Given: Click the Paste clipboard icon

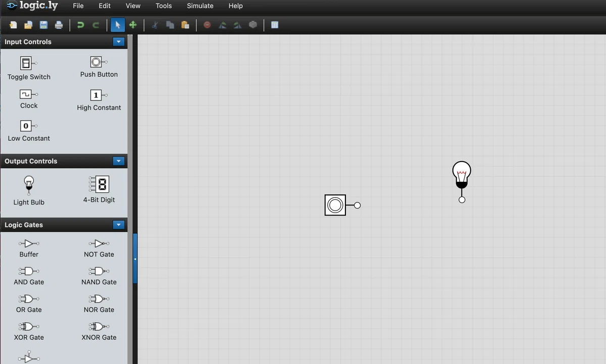Looking at the screenshot, I should (185, 25).
